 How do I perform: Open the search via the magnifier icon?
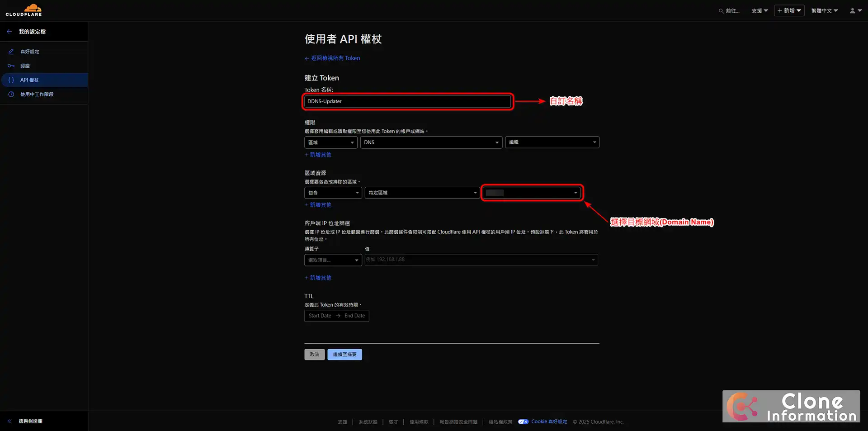(721, 10)
